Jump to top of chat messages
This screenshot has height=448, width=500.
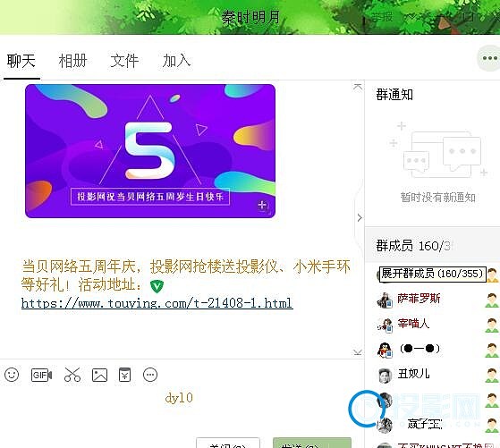358,87
